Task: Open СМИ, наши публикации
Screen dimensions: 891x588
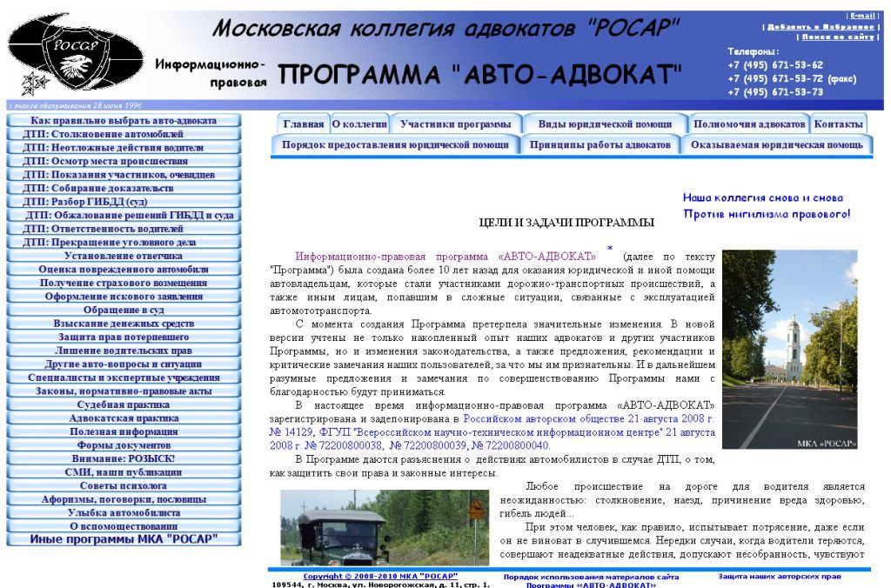Action: [124, 472]
